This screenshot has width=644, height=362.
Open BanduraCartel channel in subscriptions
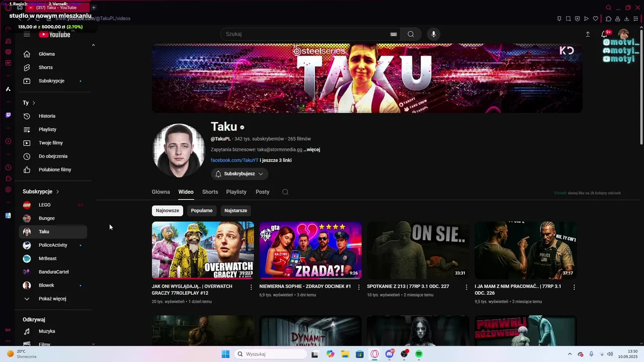[x=53, y=272]
